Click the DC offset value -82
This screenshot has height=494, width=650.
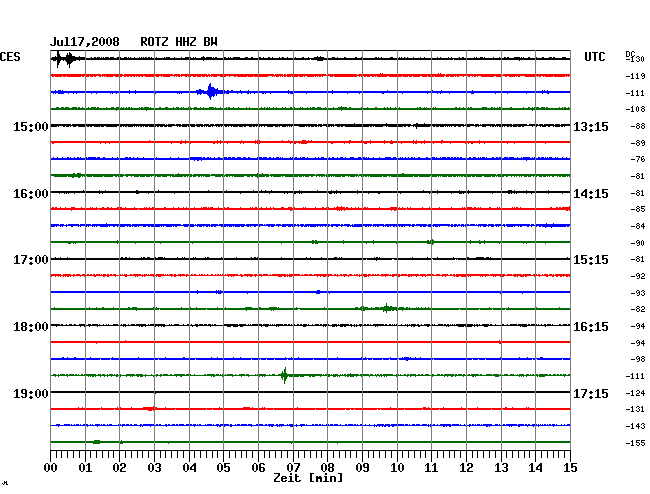637,309
